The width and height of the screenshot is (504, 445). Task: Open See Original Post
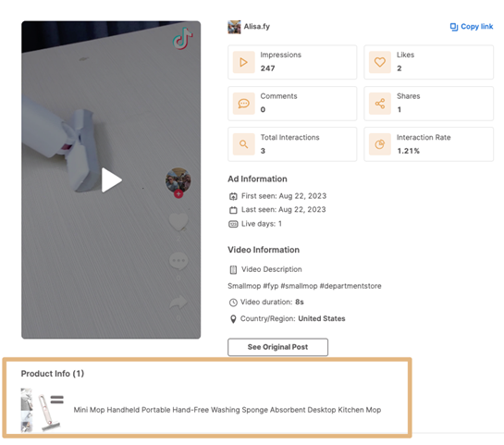[x=277, y=347]
